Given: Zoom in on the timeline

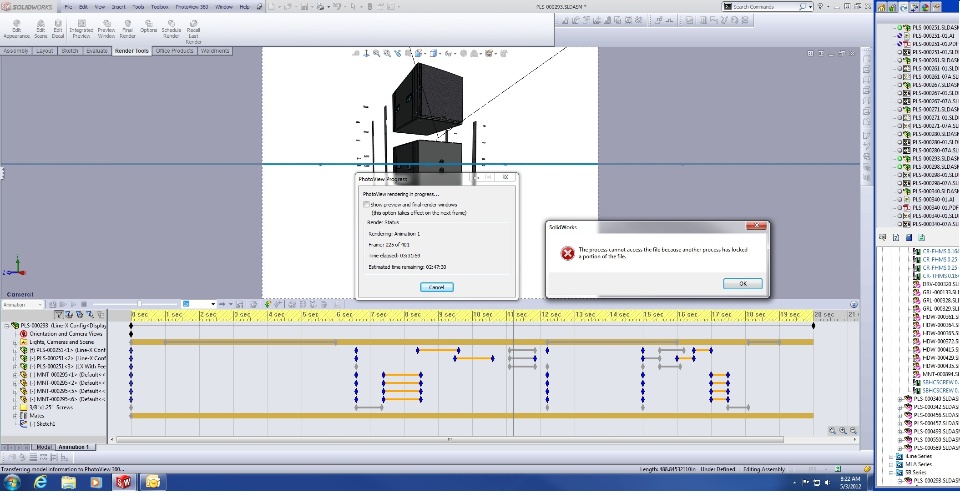Looking at the screenshot, I should pyautogui.click(x=843, y=431).
